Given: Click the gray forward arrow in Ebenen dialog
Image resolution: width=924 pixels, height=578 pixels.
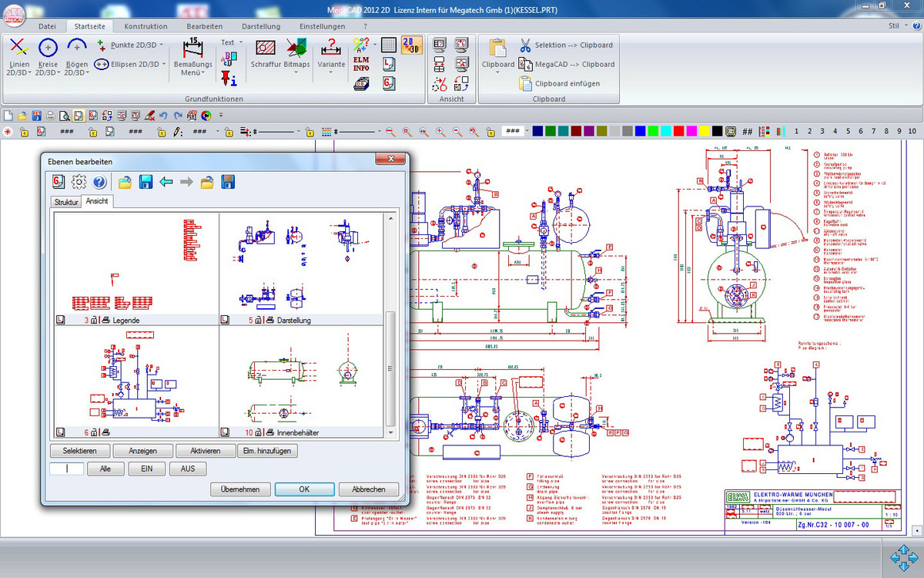Looking at the screenshot, I should [x=186, y=182].
